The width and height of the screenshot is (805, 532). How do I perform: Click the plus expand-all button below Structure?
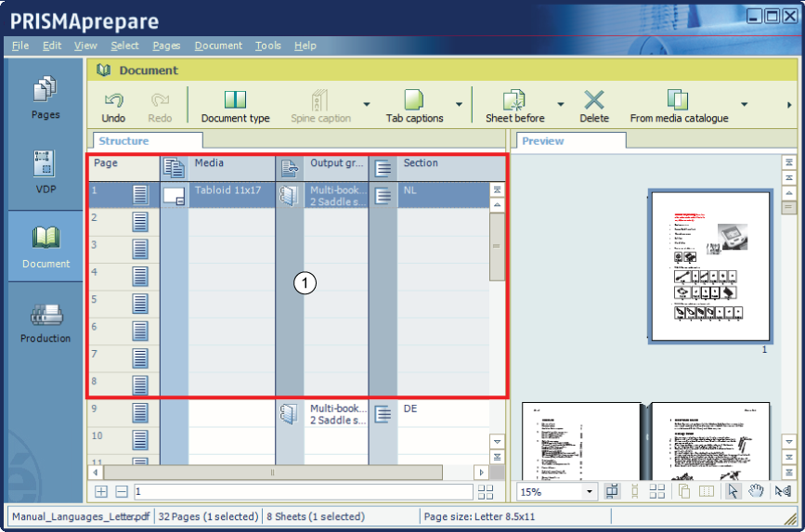click(x=101, y=492)
